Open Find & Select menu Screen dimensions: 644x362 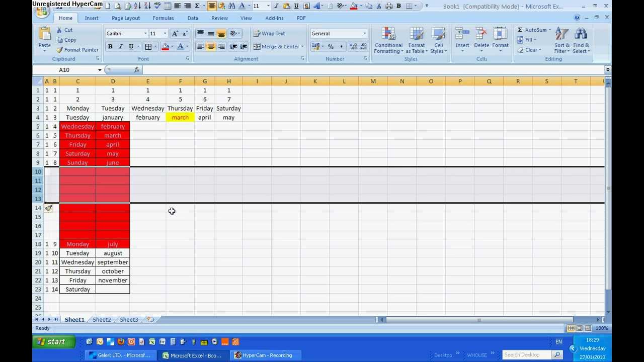coord(581,40)
